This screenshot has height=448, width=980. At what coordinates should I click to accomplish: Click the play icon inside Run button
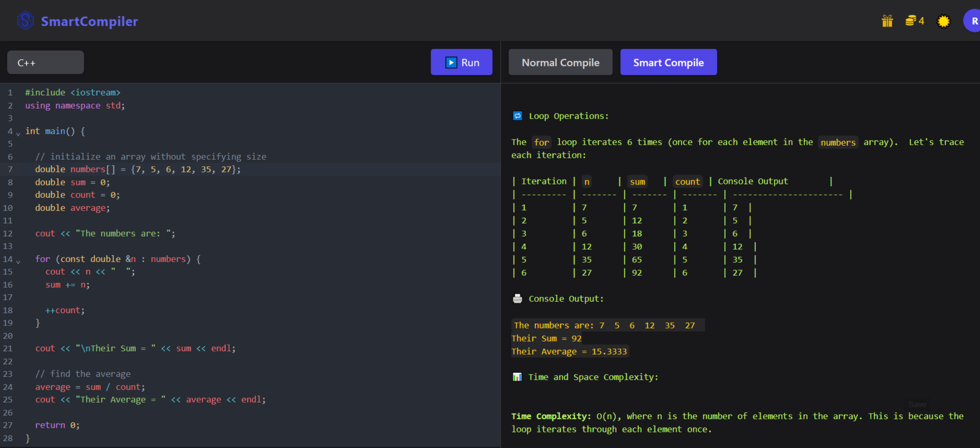pyautogui.click(x=451, y=63)
